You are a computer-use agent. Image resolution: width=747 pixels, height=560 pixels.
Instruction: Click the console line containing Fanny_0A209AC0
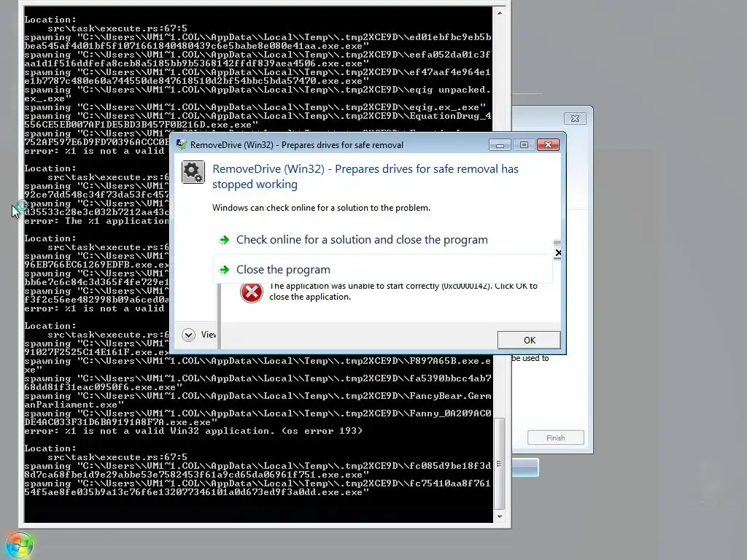click(258, 413)
